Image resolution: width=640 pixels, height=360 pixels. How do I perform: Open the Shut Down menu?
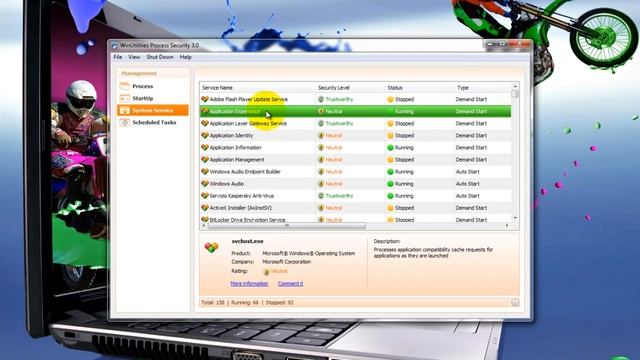160,57
